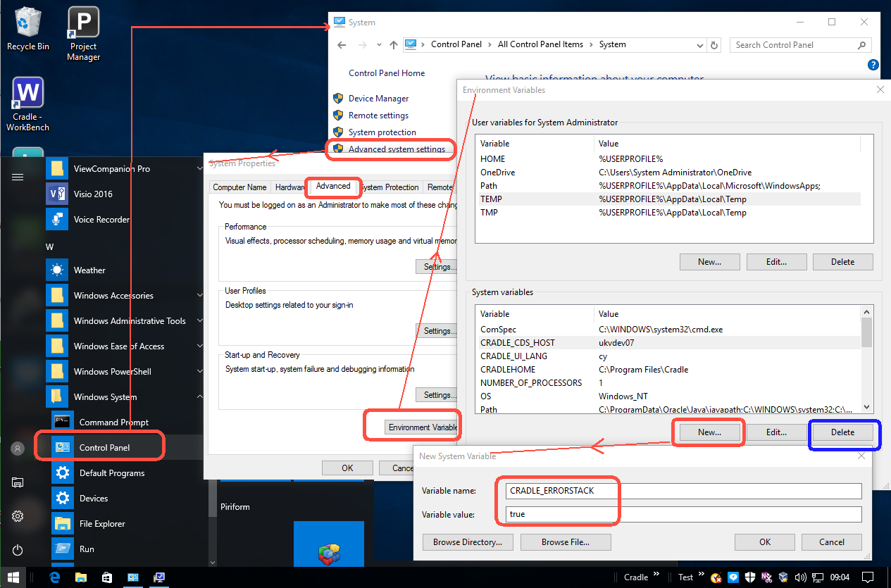This screenshot has width=891, height=588.
Task: Open Remote settings link
Action: (378, 115)
